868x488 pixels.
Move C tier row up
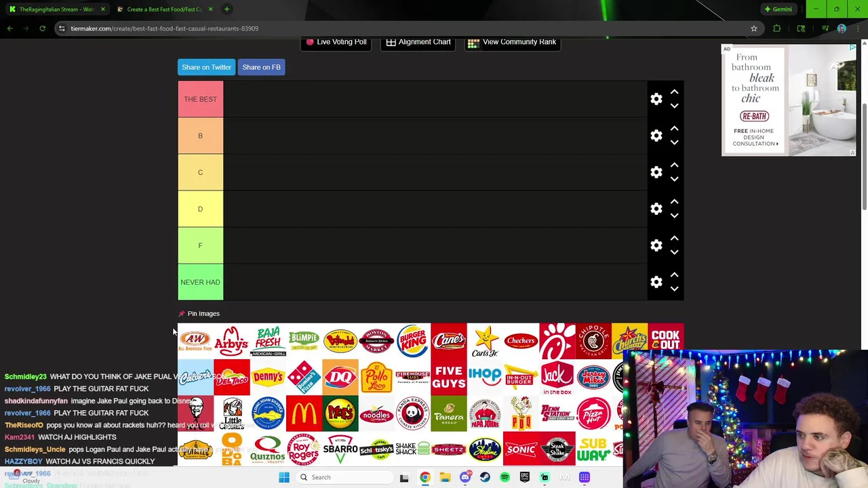tap(674, 165)
